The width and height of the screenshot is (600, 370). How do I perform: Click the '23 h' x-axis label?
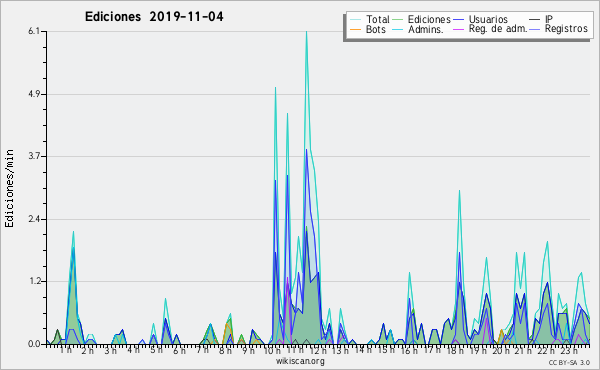click(x=569, y=350)
